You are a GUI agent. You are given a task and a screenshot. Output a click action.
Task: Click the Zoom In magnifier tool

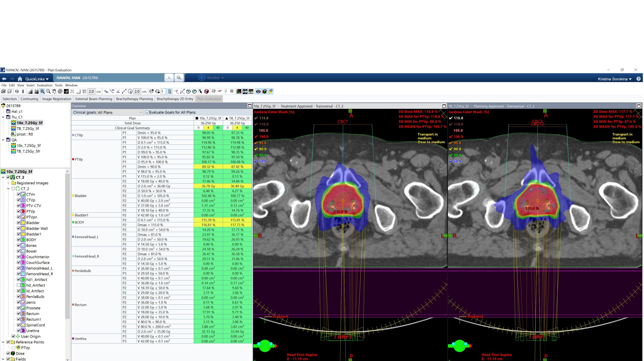42,91
